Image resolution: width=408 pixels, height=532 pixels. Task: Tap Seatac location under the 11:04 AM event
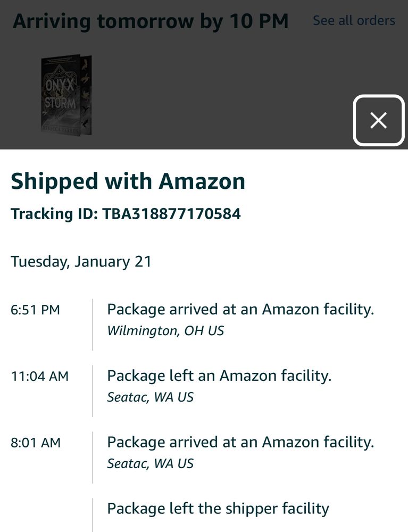tap(150, 397)
